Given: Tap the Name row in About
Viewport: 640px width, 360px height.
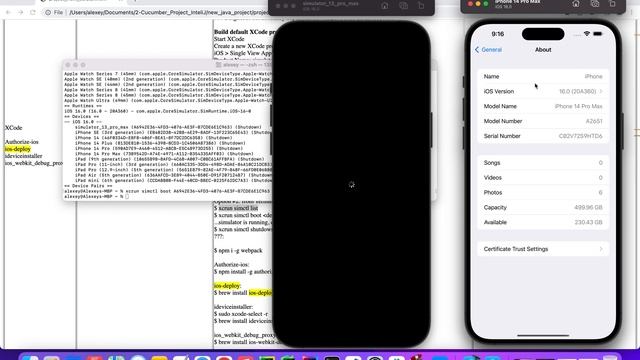Looking at the screenshot, I should point(543,76).
